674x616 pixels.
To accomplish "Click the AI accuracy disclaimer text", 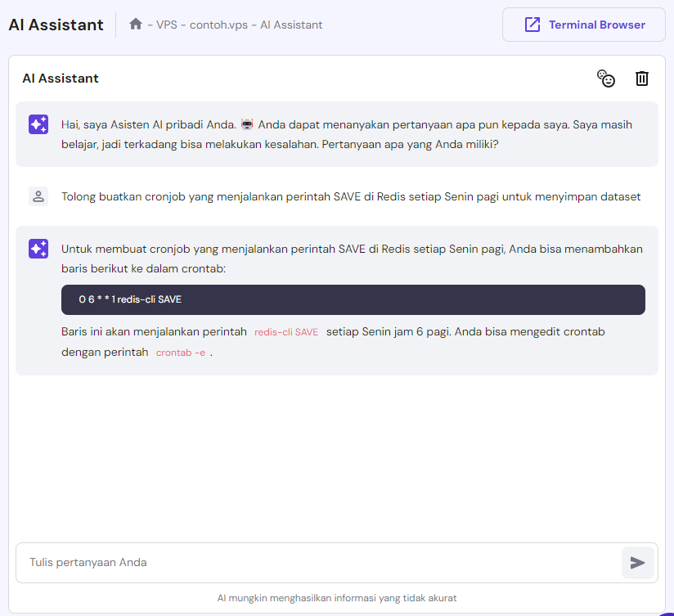I will point(337,598).
